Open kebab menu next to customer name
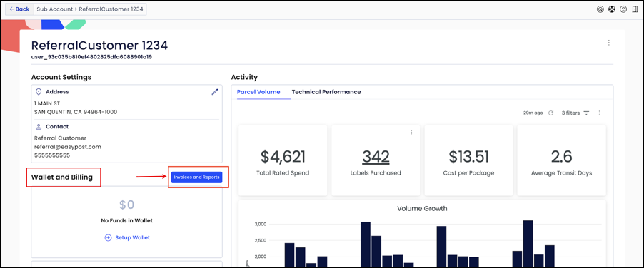The image size is (644, 268). point(609,43)
